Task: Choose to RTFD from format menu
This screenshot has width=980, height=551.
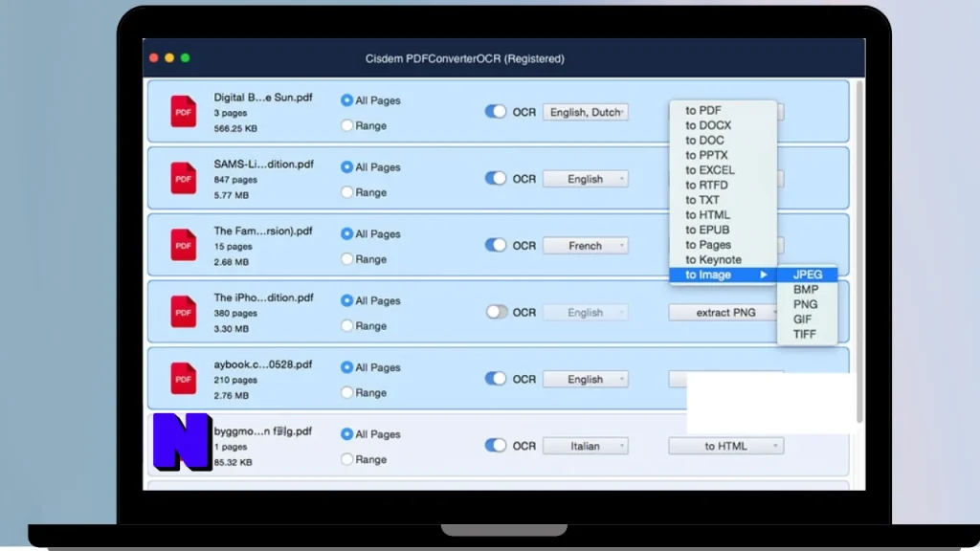Action: point(723,186)
